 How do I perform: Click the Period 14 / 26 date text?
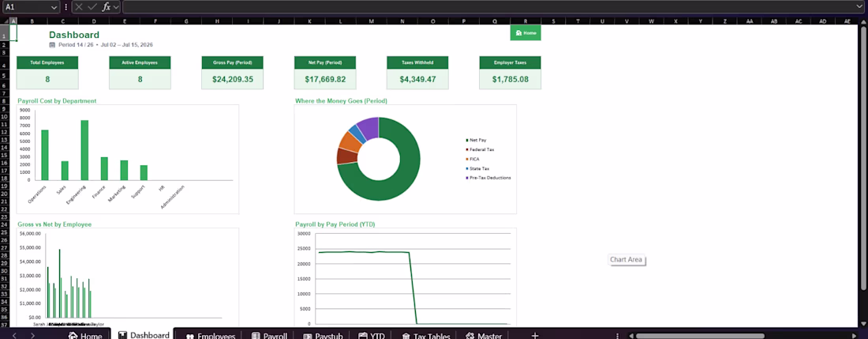point(105,44)
